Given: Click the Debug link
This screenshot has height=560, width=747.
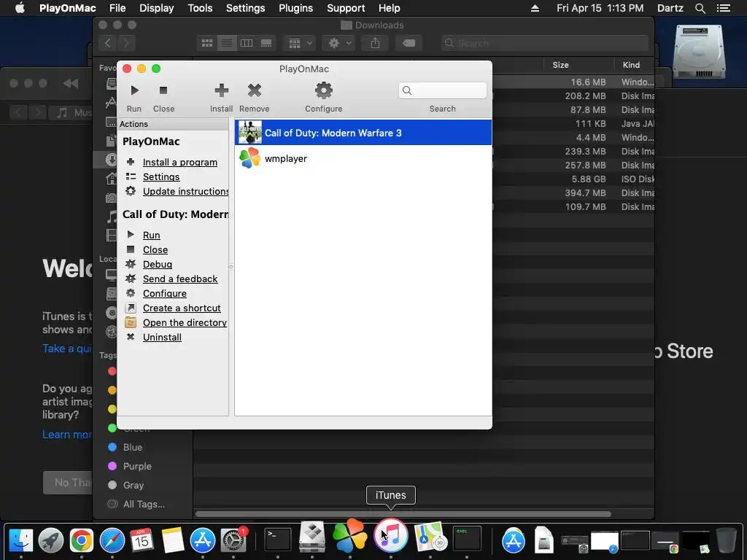Looking at the screenshot, I should coord(158,264).
